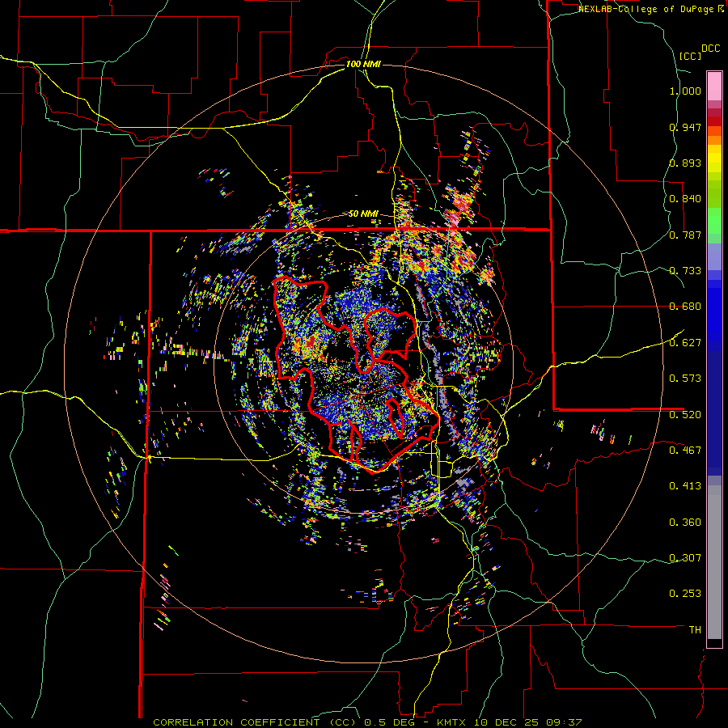Image resolution: width=728 pixels, height=728 pixels.
Task: Click the 100 NMI range ring label
Action: click(363, 64)
